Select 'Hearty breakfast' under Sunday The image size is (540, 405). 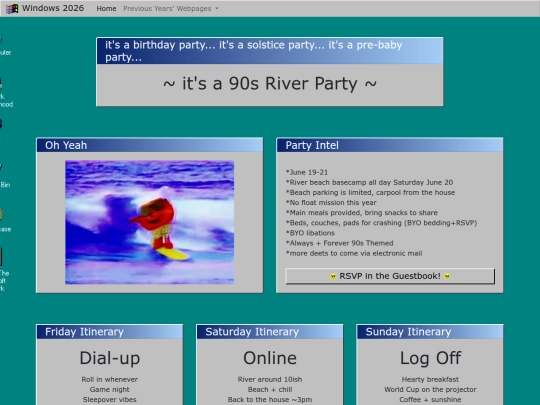(430, 380)
